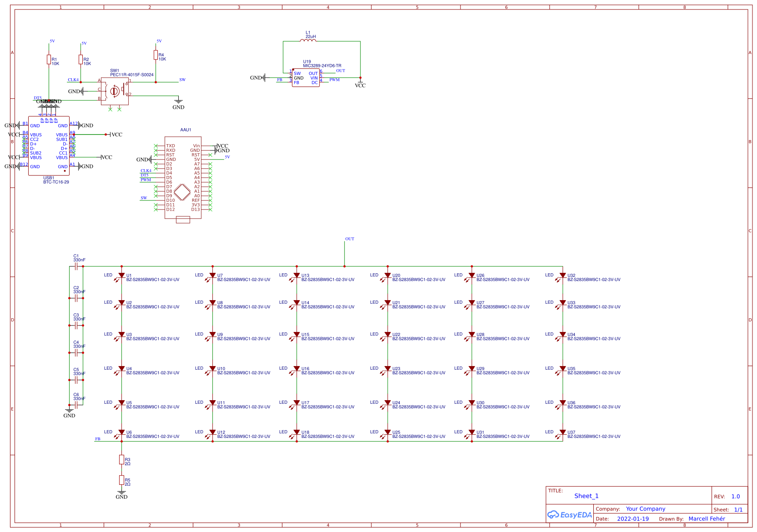This screenshot has width=757, height=532.
Task: Click the part label 'MIC3289-24YD6-TR'
Action: (x=322, y=66)
